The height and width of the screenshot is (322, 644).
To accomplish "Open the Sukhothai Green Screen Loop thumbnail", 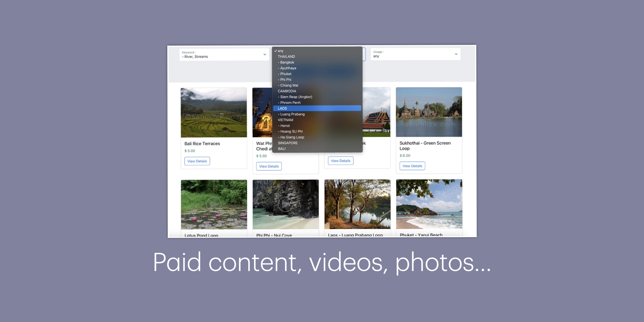I will [429, 112].
